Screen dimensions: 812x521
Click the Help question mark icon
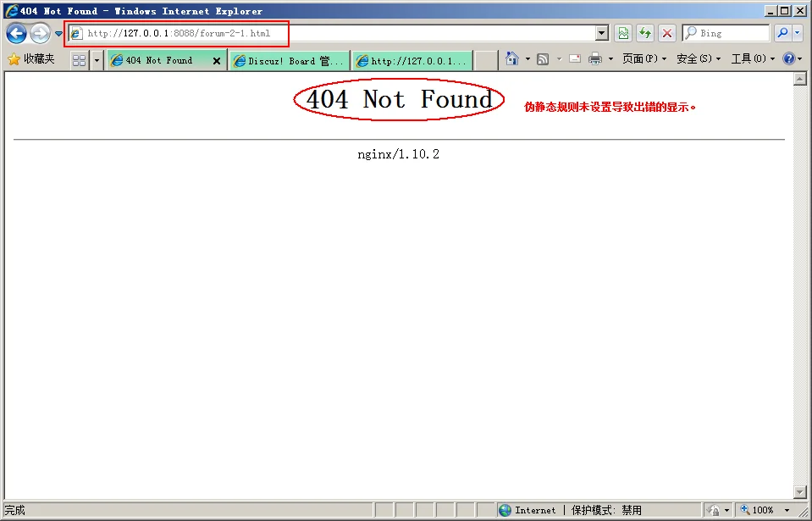tap(788, 58)
